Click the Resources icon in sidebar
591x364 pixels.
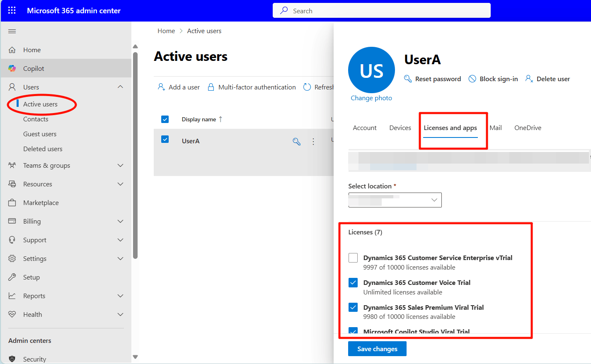pyautogui.click(x=12, y=184)
